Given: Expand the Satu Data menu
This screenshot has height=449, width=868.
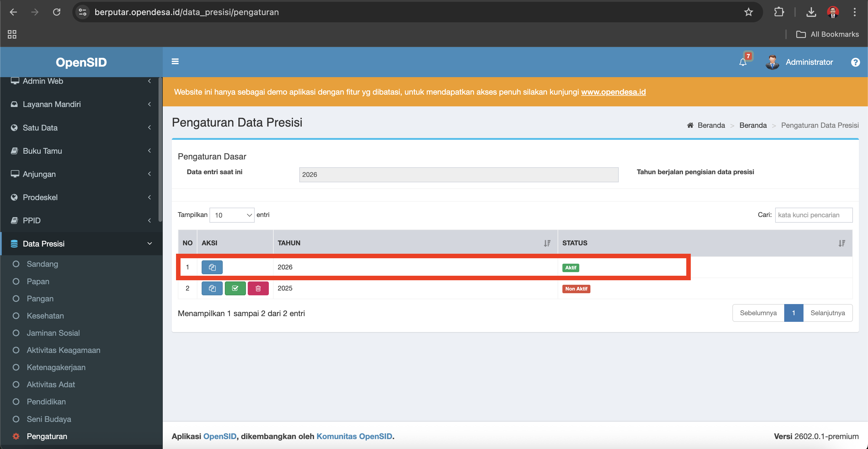Looking at the screenshot, I should click(x=81, y=128).
